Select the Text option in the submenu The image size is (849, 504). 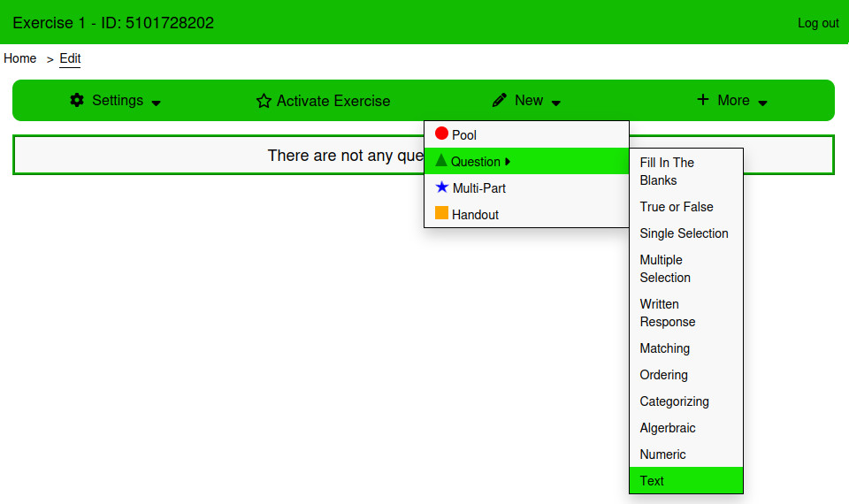653,481
